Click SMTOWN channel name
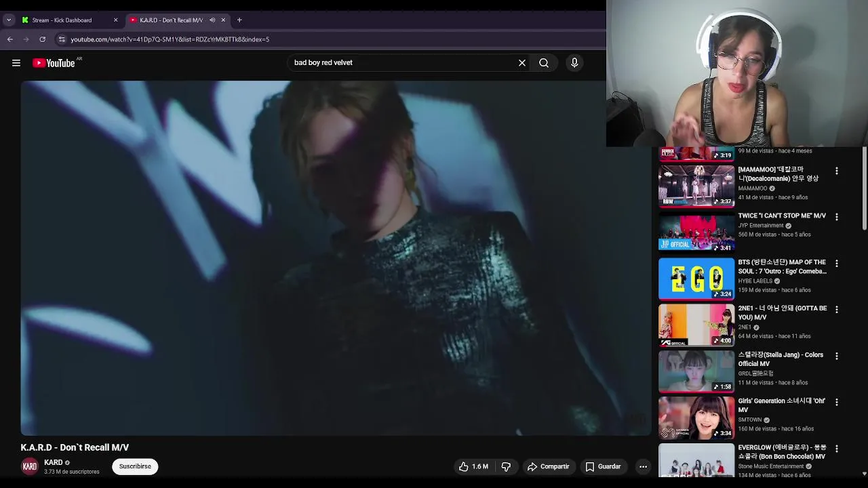 [x=750, y=420]
